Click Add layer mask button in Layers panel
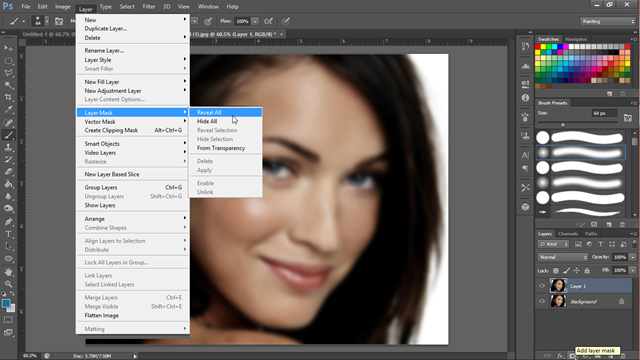 tap(573, 356)
